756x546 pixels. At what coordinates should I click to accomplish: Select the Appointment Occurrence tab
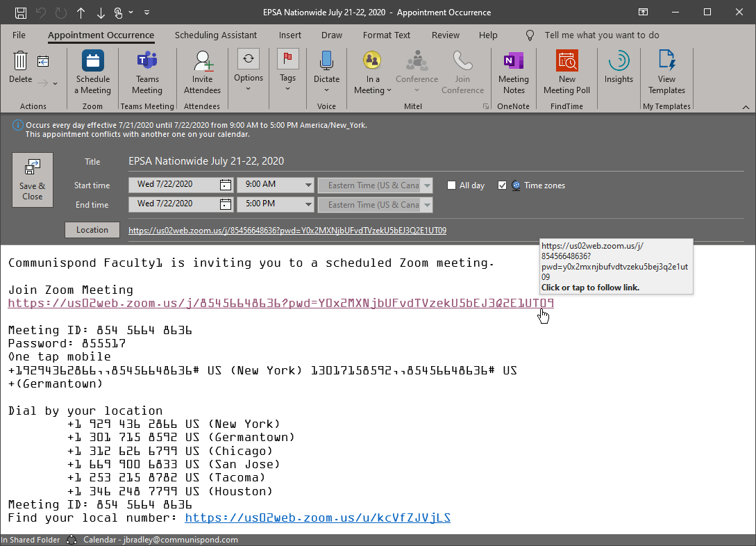tap(101, 35)
